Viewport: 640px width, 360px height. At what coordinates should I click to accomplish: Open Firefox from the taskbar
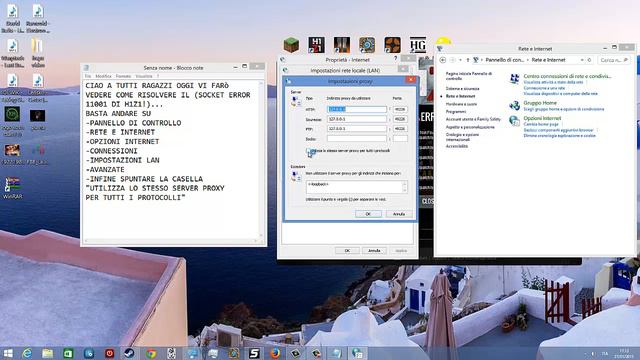tap(275, 353)
